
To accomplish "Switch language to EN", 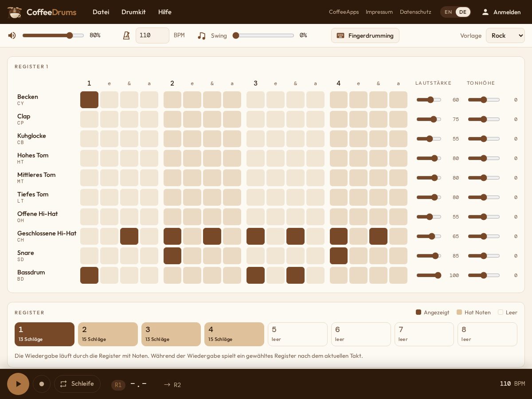I will pyautogui.click(x=448, y=12).
